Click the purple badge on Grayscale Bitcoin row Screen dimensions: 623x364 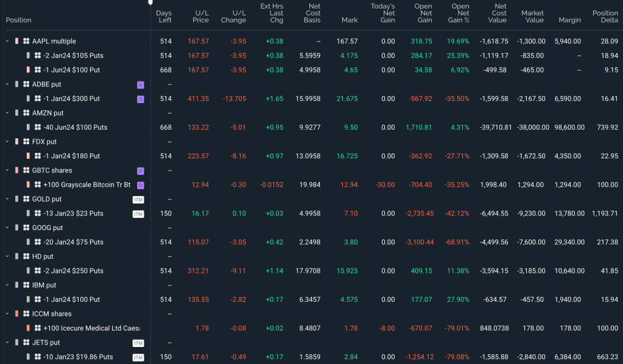tap(140, 185)
